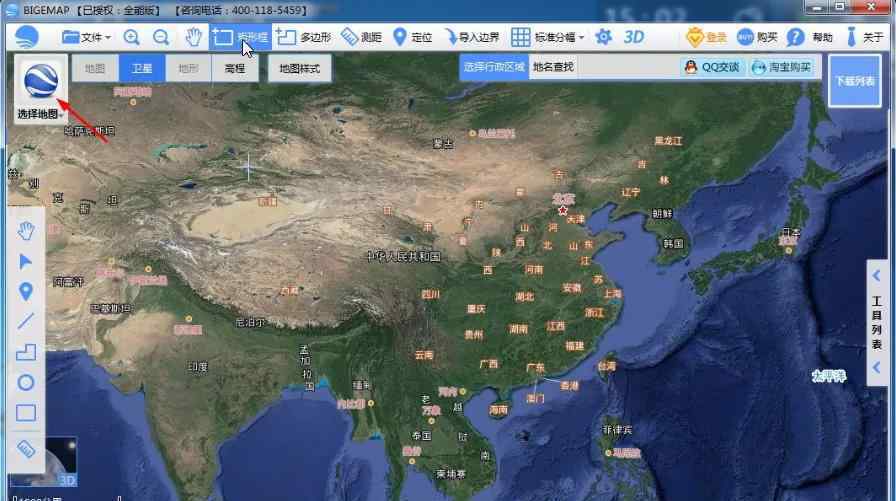Click the BIGEMAP globe logo icon

(27, 38)
